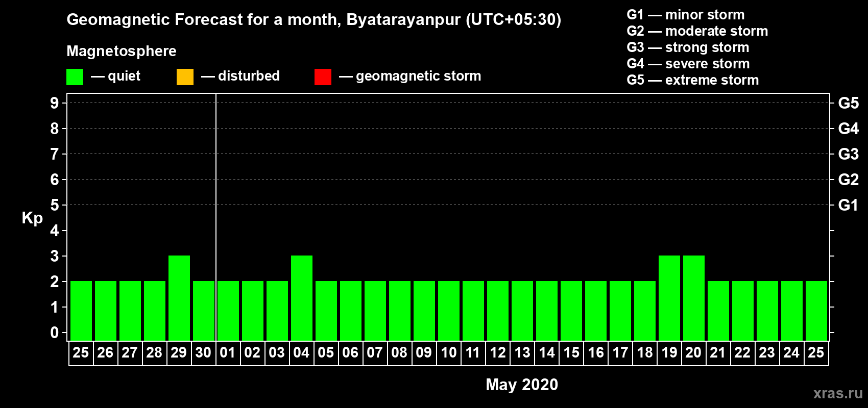Viewport: 868px width, 408px height.
Task: Click the Kp axis value 3
Action: point(55,256)
